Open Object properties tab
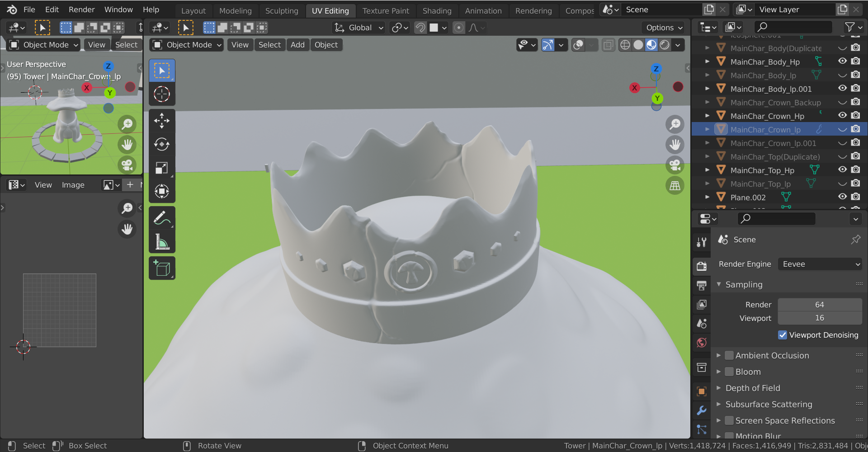Viewport: 868px width, 452px height. [702, 391]
